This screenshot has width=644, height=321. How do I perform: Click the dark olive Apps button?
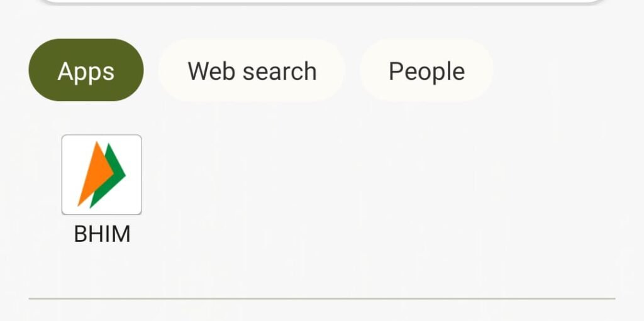(x=86, y=70)
